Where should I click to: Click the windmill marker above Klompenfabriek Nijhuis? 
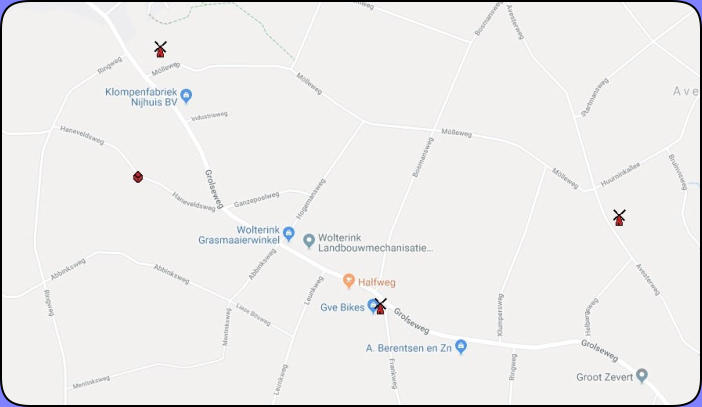click(160, 49)
